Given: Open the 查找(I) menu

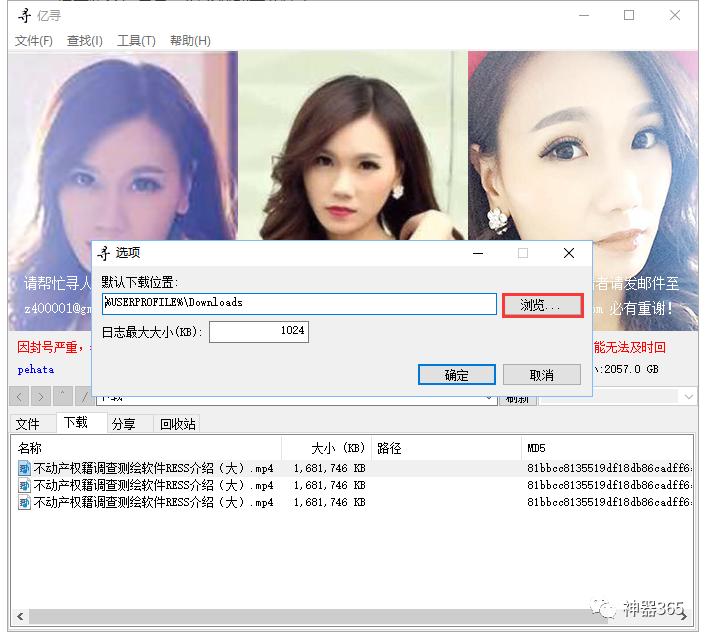Looking at the screenshot, I should [85, 41].
